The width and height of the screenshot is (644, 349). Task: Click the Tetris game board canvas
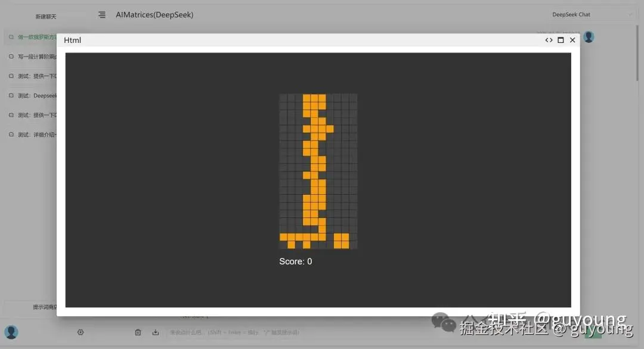pos(318,171)
